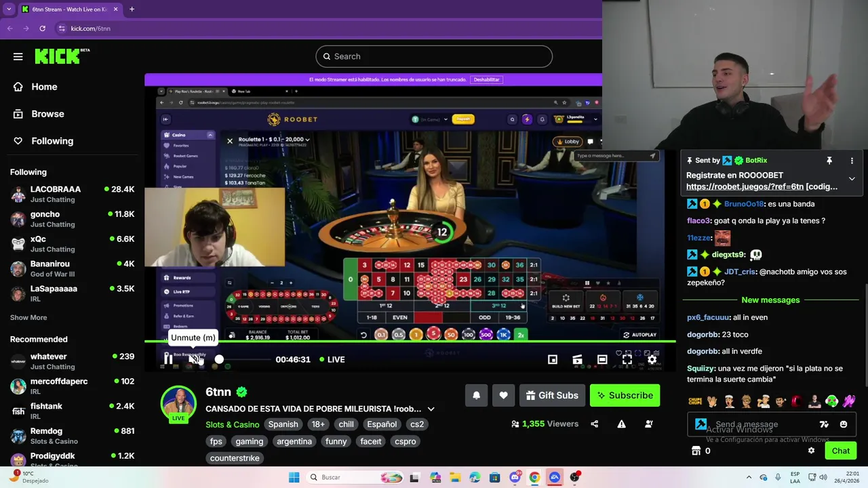Open the channel points shop icon

tap(696, 451)
